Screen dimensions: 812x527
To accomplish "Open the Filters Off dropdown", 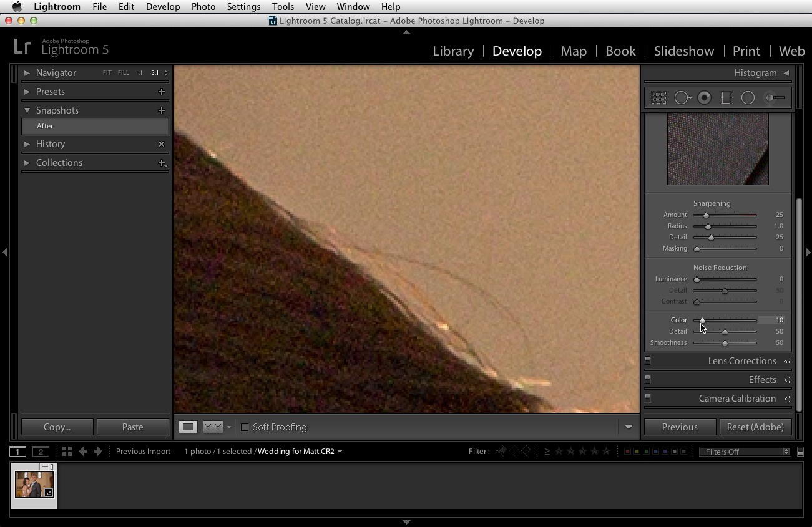I will [745, 452].
